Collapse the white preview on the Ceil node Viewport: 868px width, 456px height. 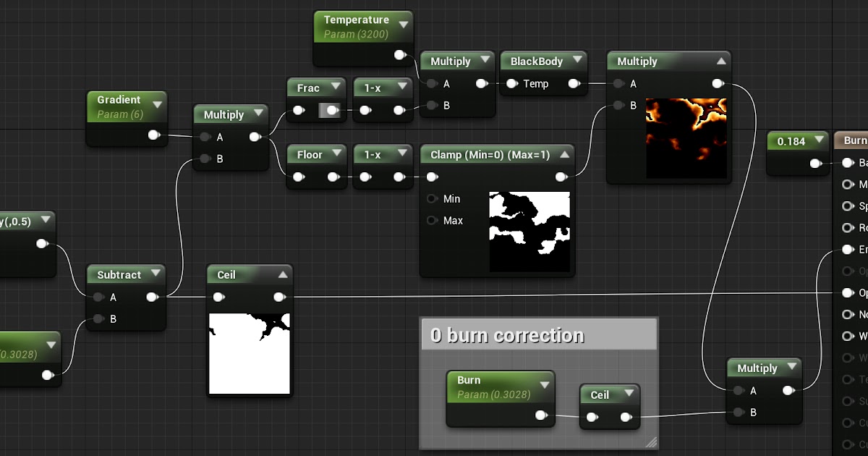pyautogui.click(x=282, y=274)
